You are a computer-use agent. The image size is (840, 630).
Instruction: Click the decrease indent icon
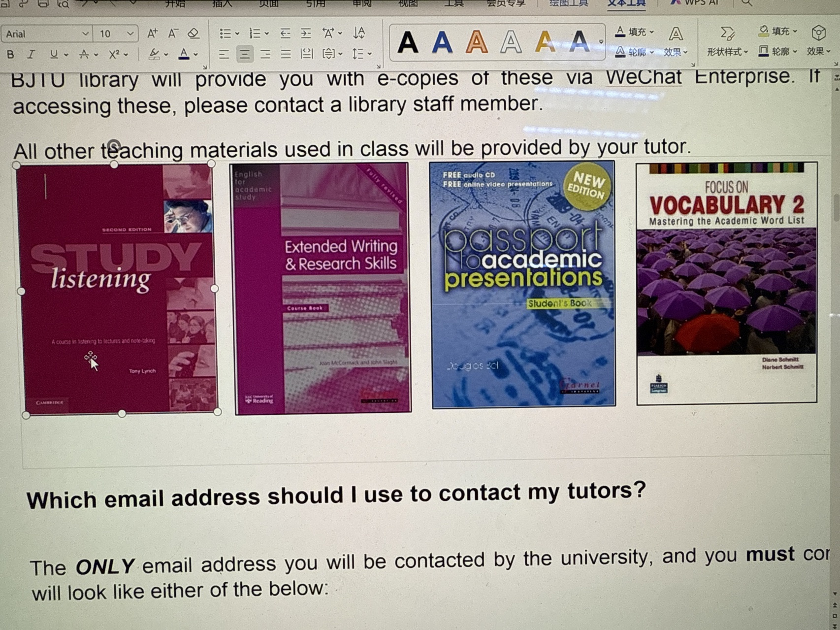(x=285, y=33)
